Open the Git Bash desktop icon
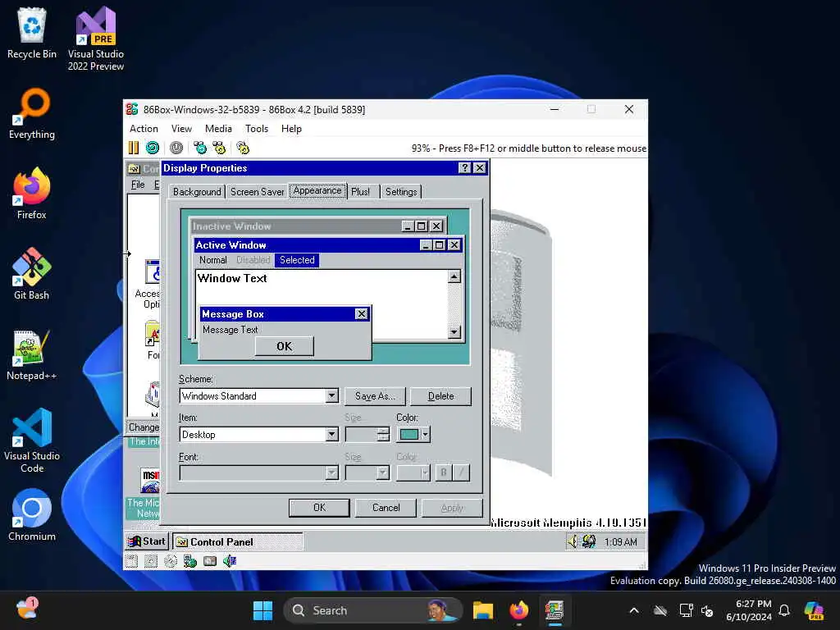The height and width of the screenshot is (630, 840). point(32,273)
